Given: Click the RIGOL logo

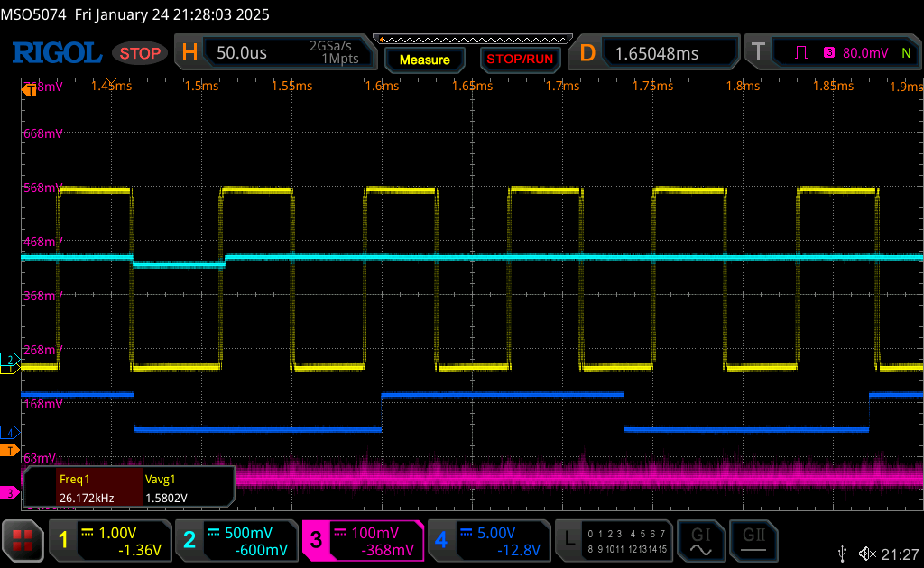Looking at the screenshot, I should [56, 53].
